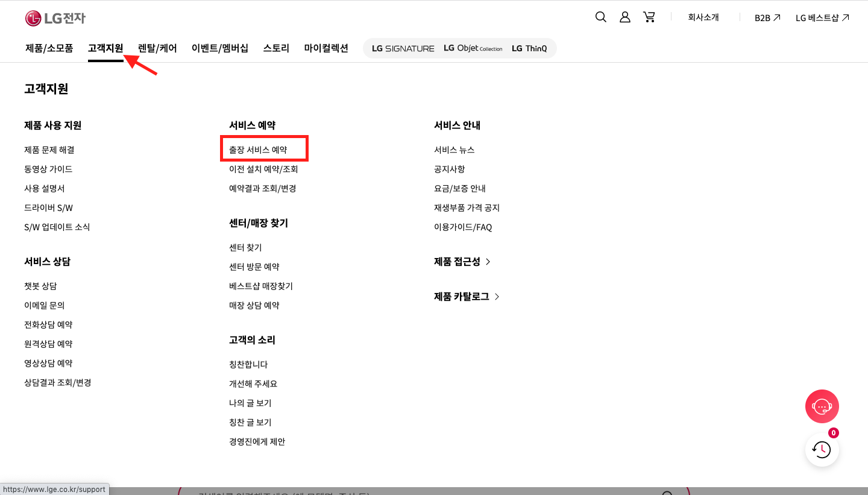Open 서비스 뉴스
The width and height of the screenshot is (868, 495).
[454, 150]
